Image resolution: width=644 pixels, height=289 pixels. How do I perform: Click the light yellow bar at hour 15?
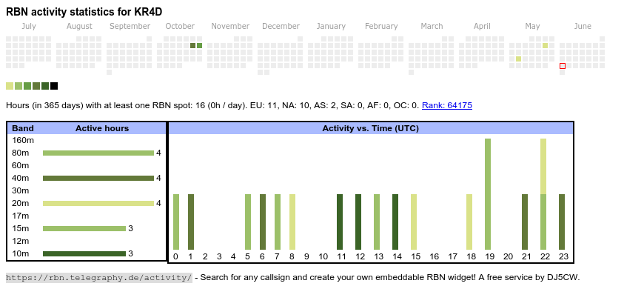(x=414, y=222)
